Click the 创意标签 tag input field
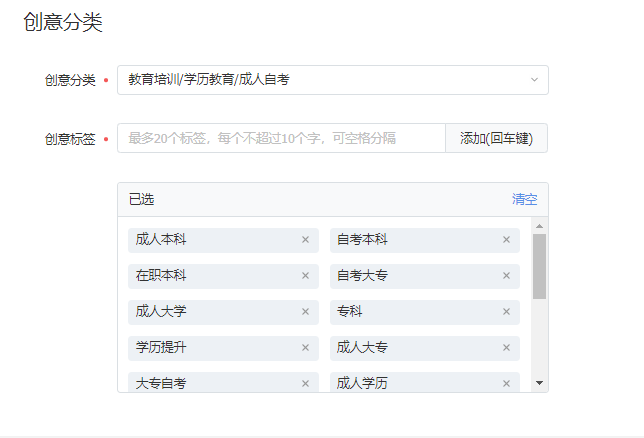This screenshot has width=644, height=438. [x=281, y=138]
